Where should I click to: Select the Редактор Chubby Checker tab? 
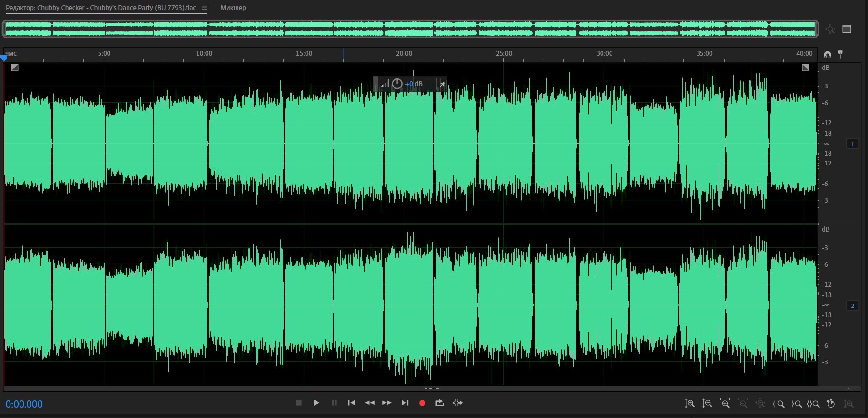100,8
